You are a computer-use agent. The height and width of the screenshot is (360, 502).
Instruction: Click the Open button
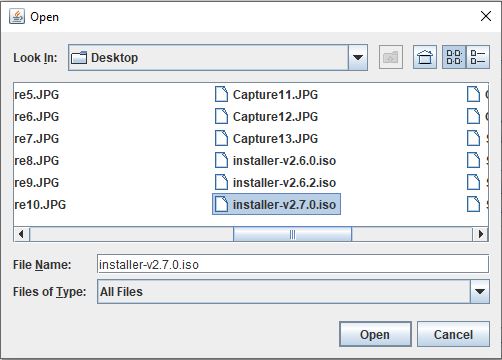click(375, 334)
